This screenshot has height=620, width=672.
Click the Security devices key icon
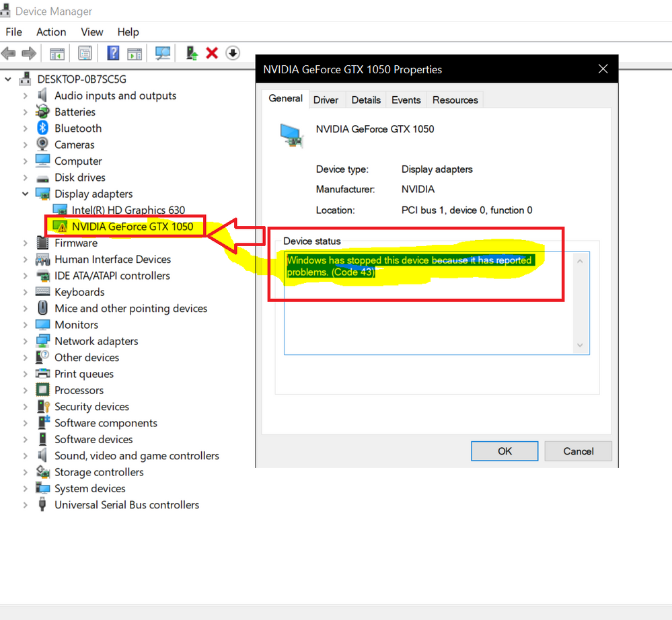tap(43, 406)
